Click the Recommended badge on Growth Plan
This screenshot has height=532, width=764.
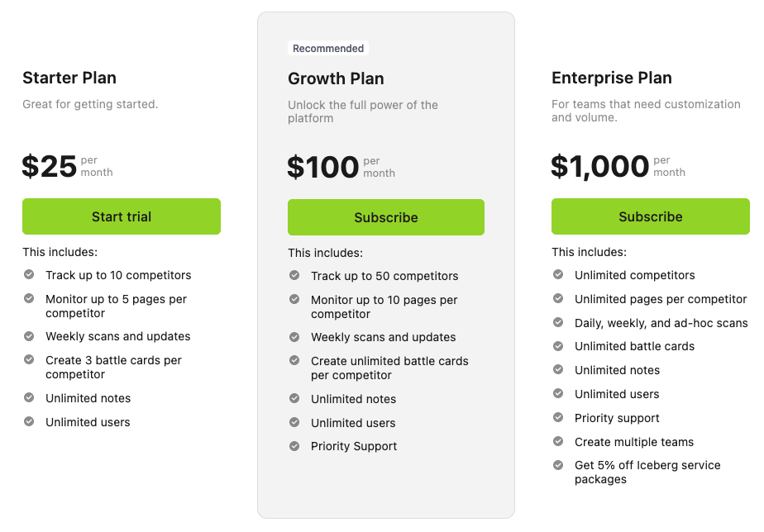coord(328,48)
